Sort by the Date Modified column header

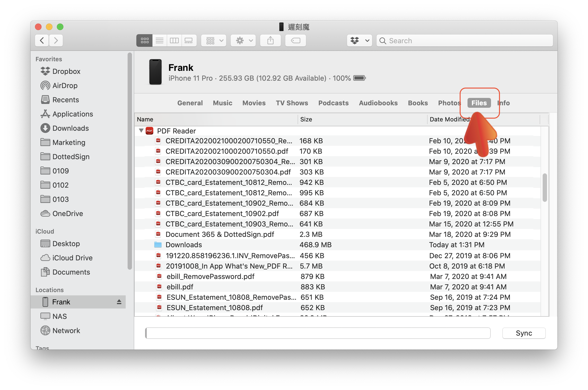(483, 120)
